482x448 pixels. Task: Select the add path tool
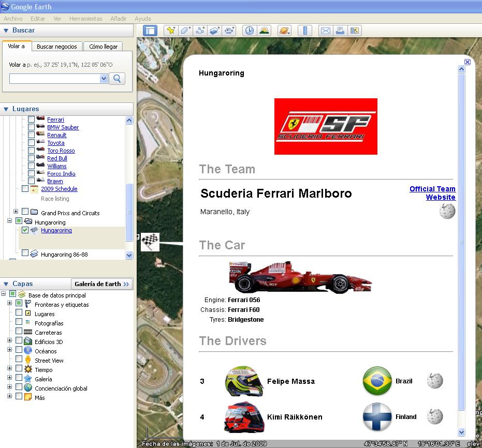(200, 31)
